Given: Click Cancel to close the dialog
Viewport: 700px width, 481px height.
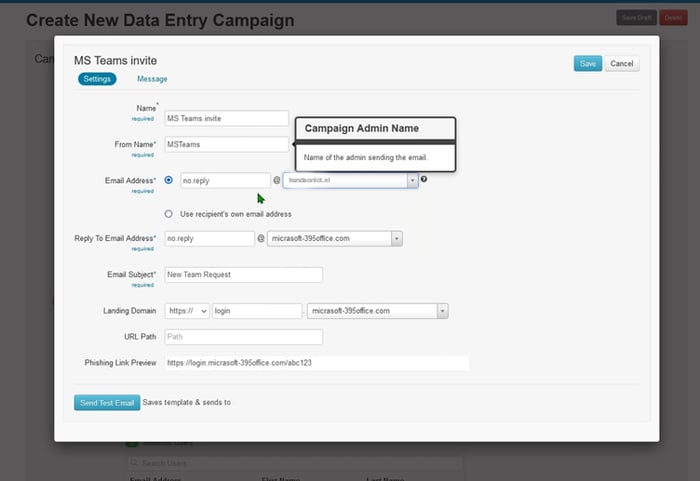Looking at the screenshot, I should pos(621,63).
